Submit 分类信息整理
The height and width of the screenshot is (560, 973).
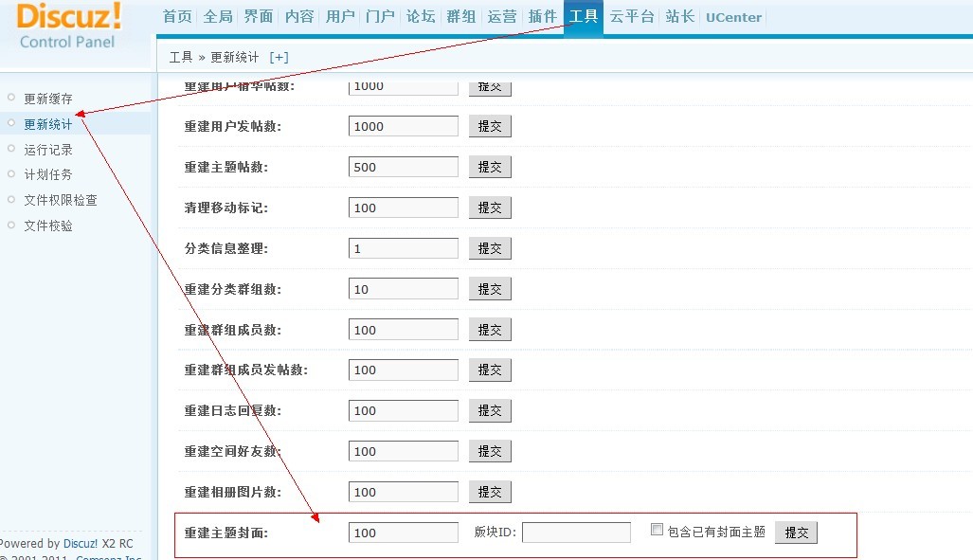pyautogui.click(x=490, y=248)
